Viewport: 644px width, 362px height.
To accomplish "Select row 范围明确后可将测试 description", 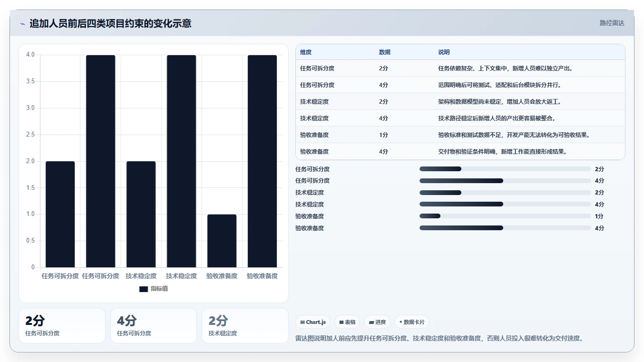I will tap(500, 85).
